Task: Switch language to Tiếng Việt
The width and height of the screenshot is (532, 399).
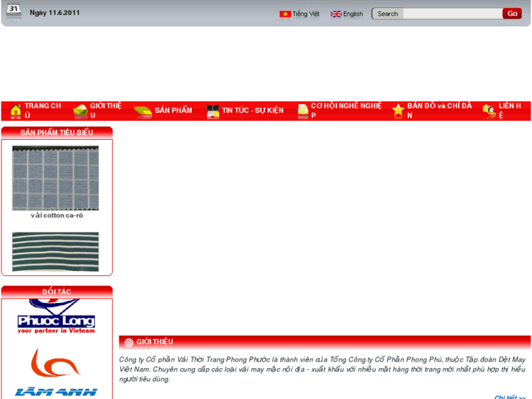Action: click(x=306, y=14)
